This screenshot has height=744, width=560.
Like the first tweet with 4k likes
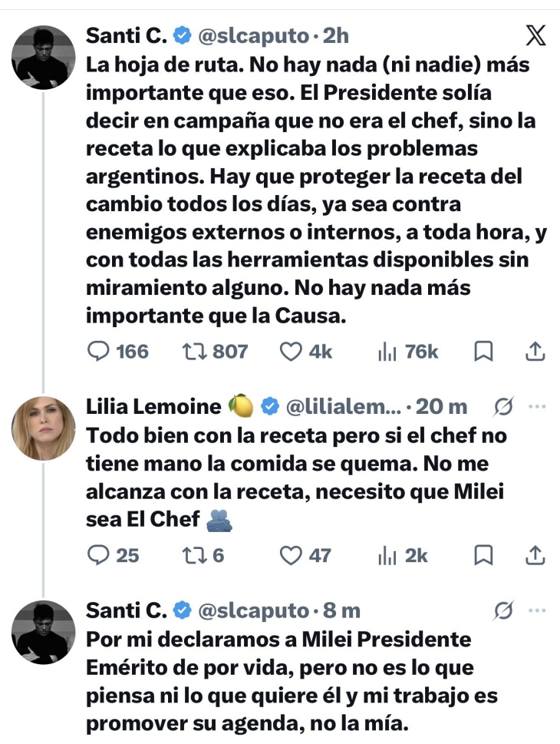[306, 352]
